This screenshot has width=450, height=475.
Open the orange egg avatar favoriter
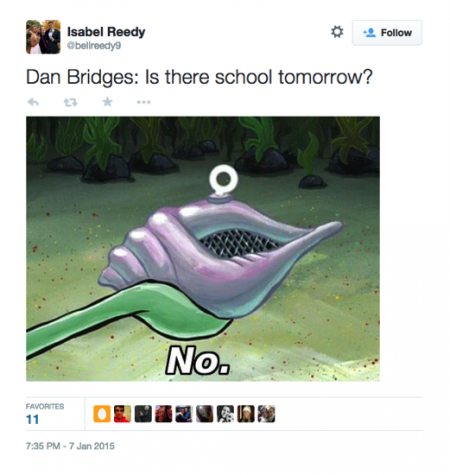pos(102,414)
